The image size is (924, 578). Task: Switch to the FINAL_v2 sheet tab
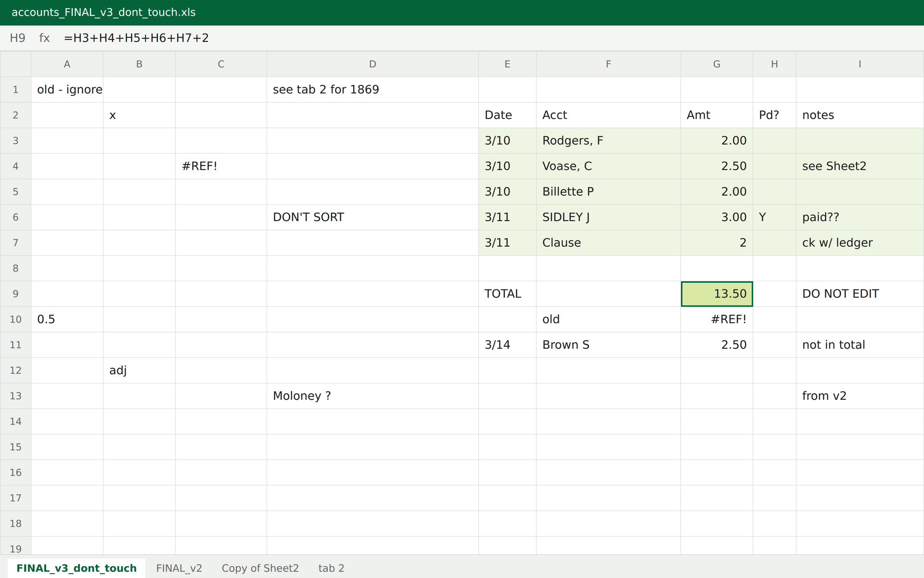point(179,568)
